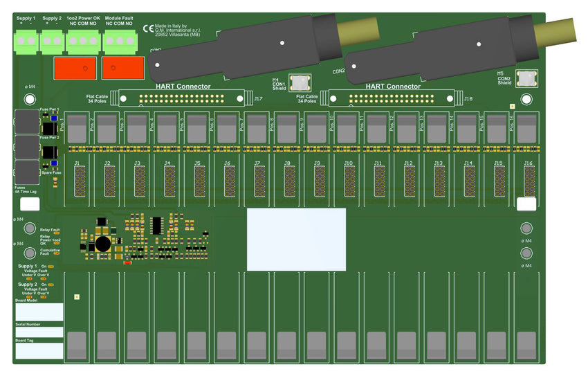Click the Supply 1 On LED indicator
This screenshot has height=378, width=588.
50,266
